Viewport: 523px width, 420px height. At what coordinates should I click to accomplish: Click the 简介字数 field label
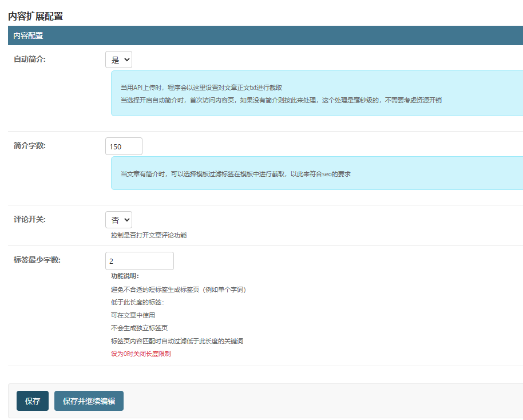[x=30, y=145]
